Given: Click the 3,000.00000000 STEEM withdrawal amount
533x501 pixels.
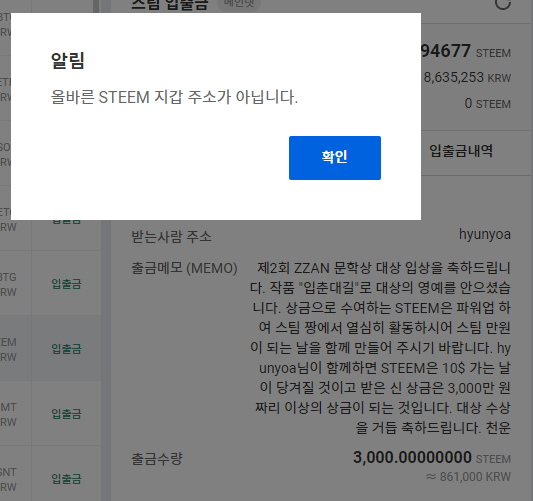Looking at the screenshot, I should tap(432, 457).
